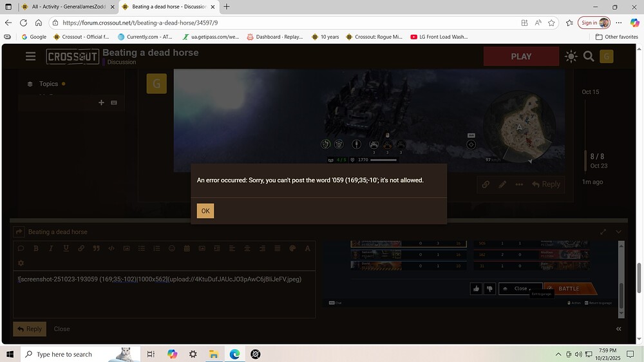Click the user avatar G in header
644x362 pixels.
point(607,57)
